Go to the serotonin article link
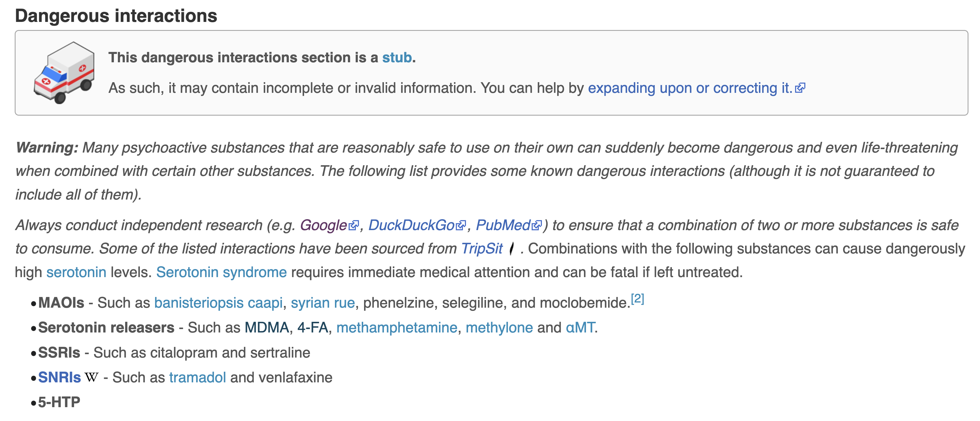980x421 pixels. pos(76,272)
